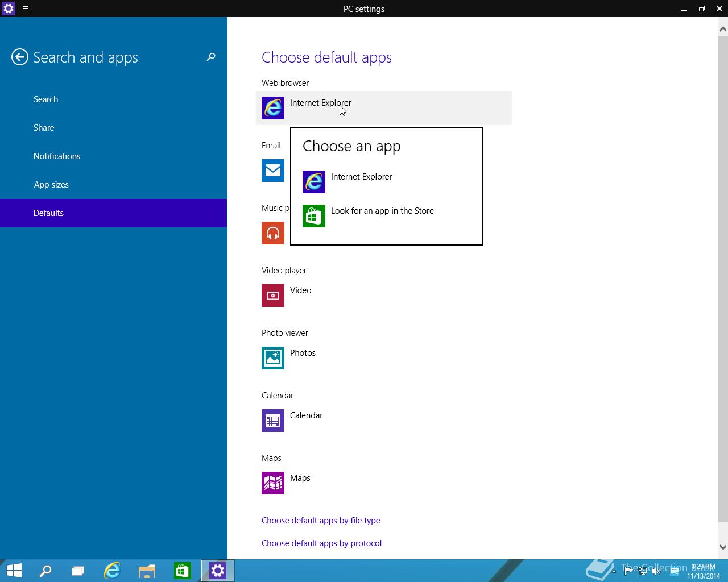728x582 pixels.
Task: Click the Maps app icon
Action: [x=273, y=483]
